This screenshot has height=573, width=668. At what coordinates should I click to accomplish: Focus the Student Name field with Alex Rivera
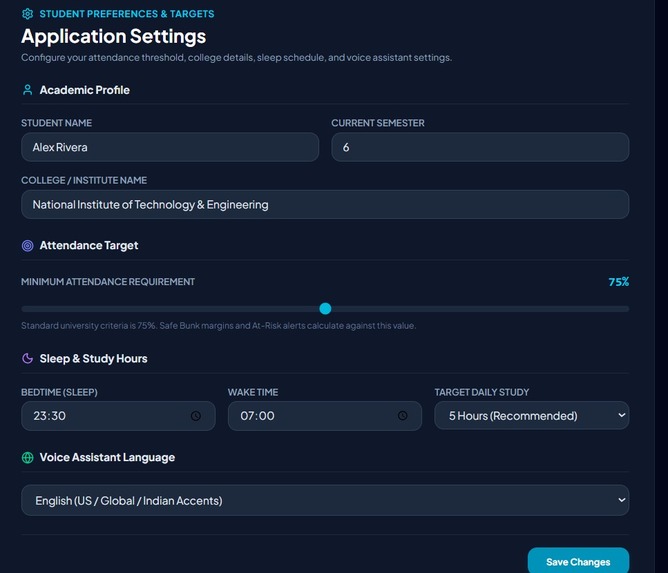click(x=170, y=147)
